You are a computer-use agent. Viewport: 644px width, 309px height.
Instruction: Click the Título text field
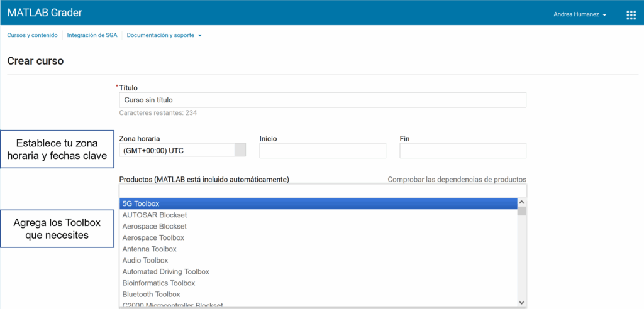[323, 100]
